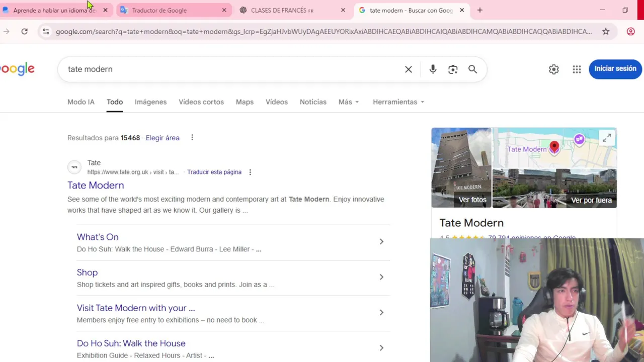
Task: Minimize the Chrome window
Action: (x=602, y=10)
